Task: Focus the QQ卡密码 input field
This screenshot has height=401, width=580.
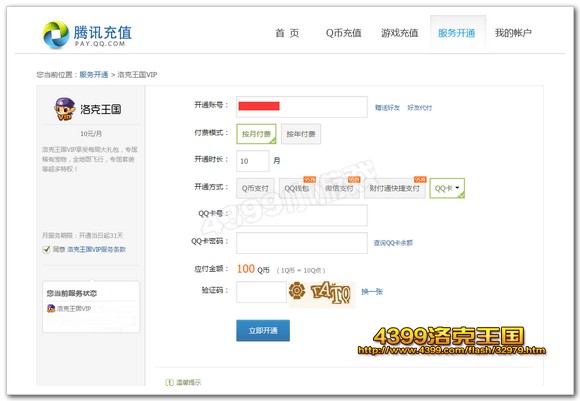Action: pyautogui.click(x=302, y=243)
